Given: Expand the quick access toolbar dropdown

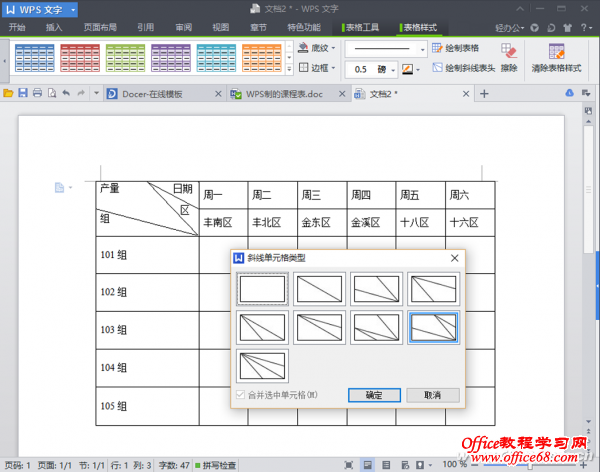Looking at the screenshot, I should pyautogui.click(x=96, y=93).
